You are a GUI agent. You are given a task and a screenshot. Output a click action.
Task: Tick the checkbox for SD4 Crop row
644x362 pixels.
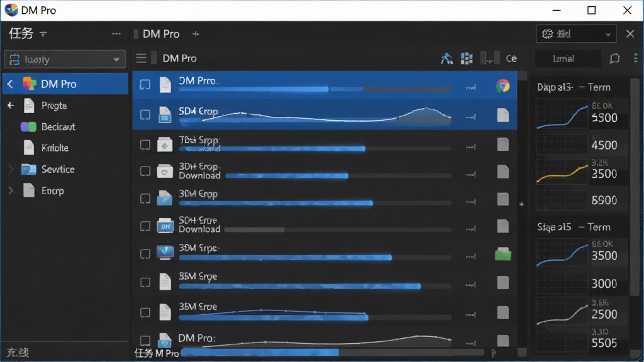coord(145,114)
